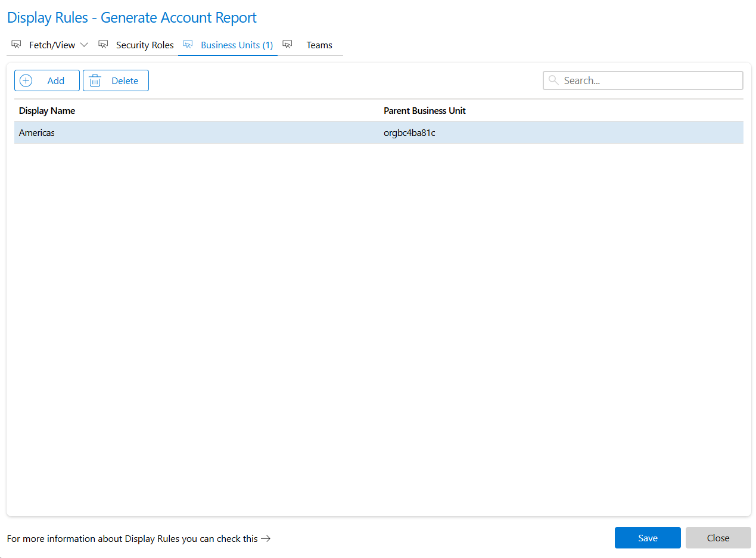
Task: Click the plus circle Add icon
Action: coord(26,80)
